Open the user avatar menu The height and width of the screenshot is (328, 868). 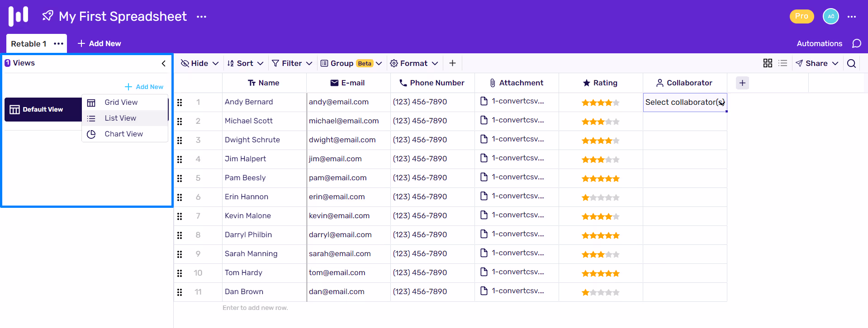point(831,16)
